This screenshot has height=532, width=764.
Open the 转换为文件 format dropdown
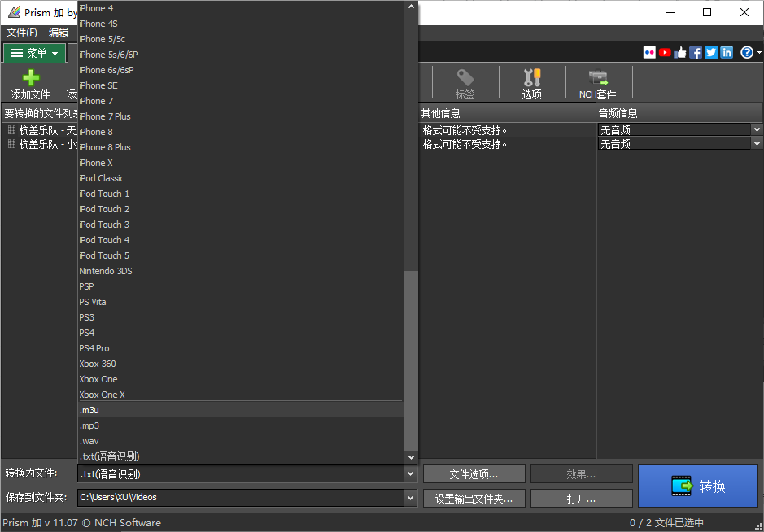coord(409,473)
